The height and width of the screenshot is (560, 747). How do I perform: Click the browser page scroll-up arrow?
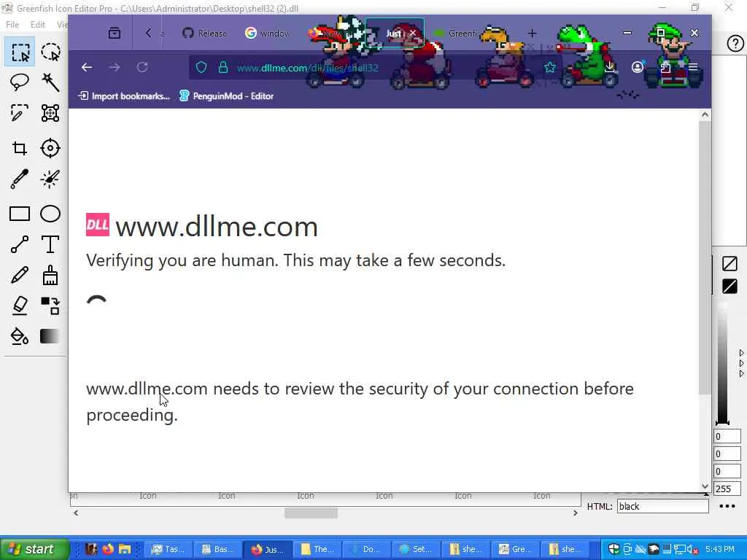point(705,114)
